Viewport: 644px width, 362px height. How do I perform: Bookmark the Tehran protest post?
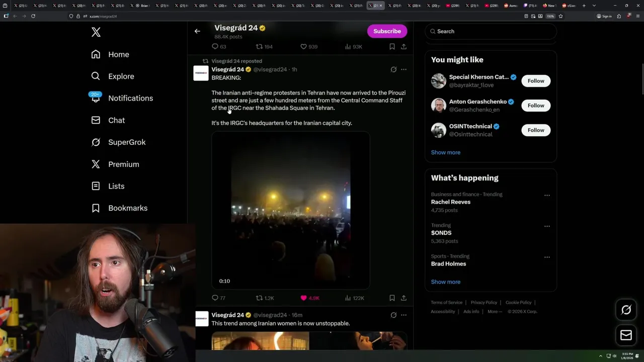coord(392,298)
